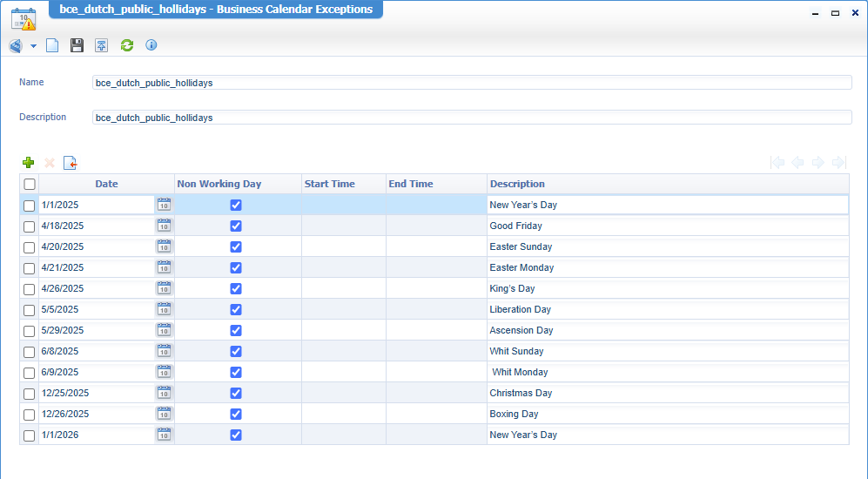Add a new exception row with green plus

point(29,163)
